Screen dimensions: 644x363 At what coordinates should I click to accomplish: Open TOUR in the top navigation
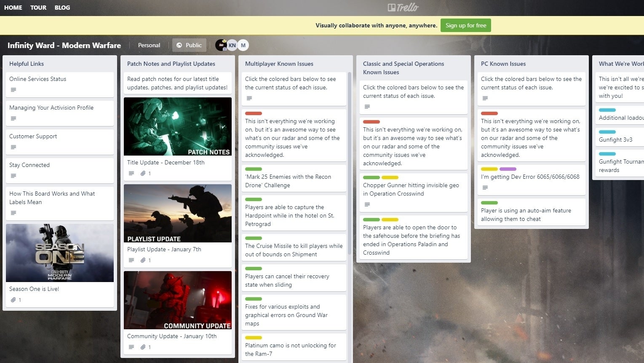[x=38, y=8]
